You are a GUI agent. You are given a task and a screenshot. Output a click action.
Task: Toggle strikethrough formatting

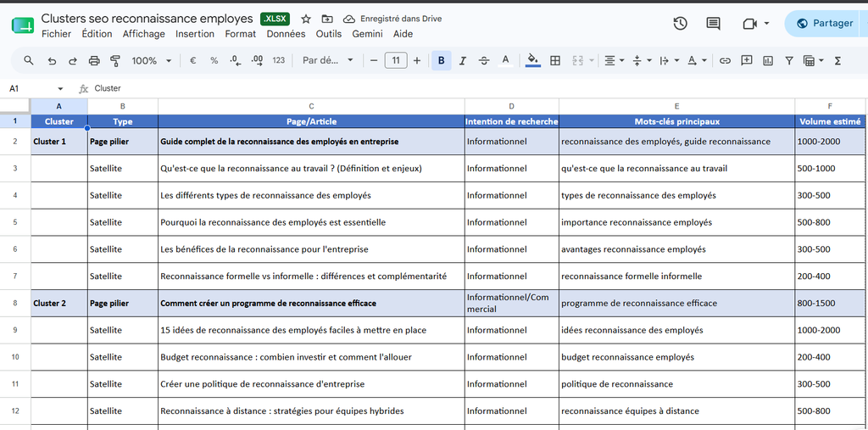click(484, 60)
